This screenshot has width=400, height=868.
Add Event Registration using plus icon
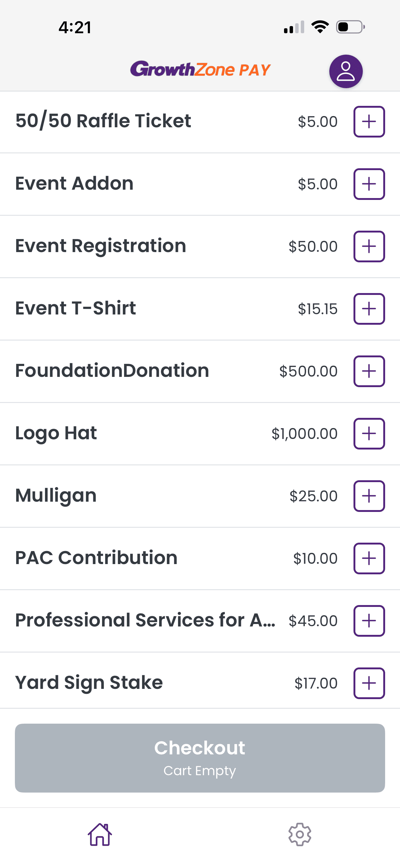click(369, 246)
